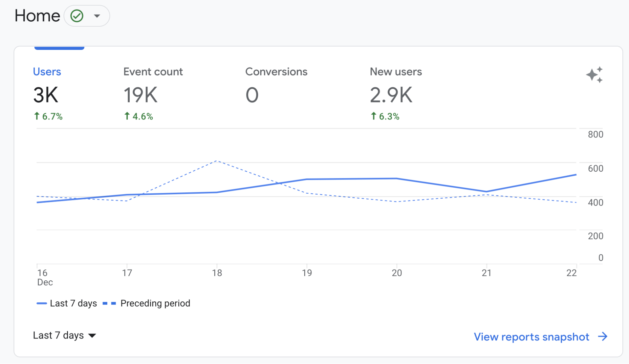629x364 pixels.
Task: Click the upward arrow beside 6.3%
Action: (373, 116)
